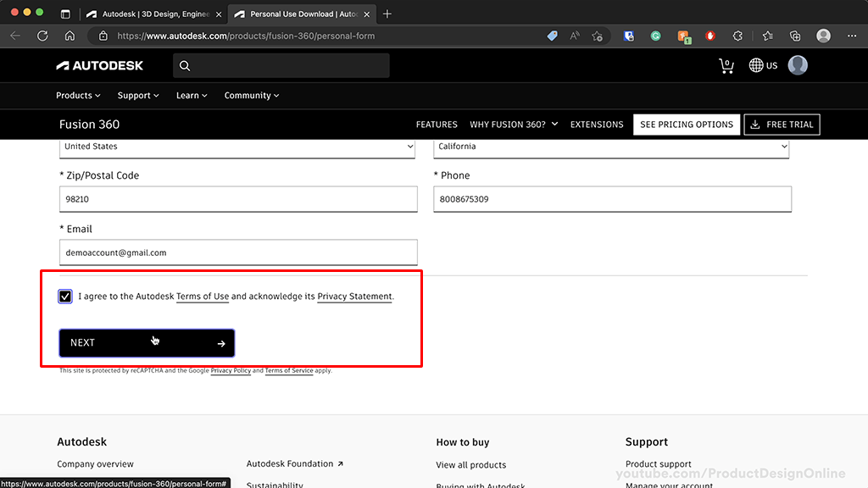The image size is (868, 488).
Task: Open the Autodesk Foundation footer link
Action: pyautogui.click(x=295, y=463)
